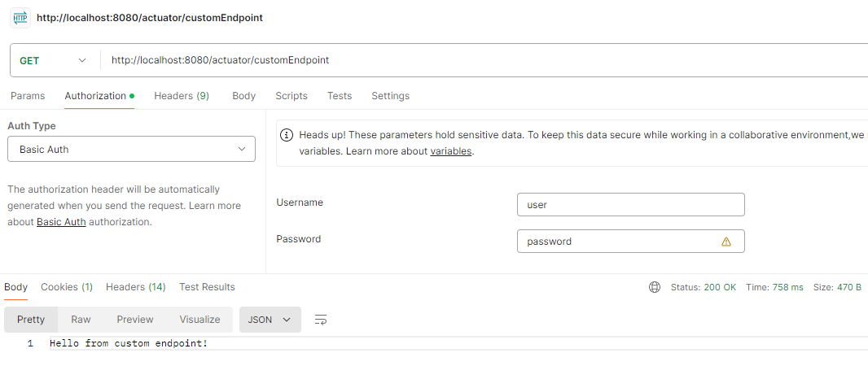Open the GET method dropdown
Screen dimensions: 868x392
(53, 60)
